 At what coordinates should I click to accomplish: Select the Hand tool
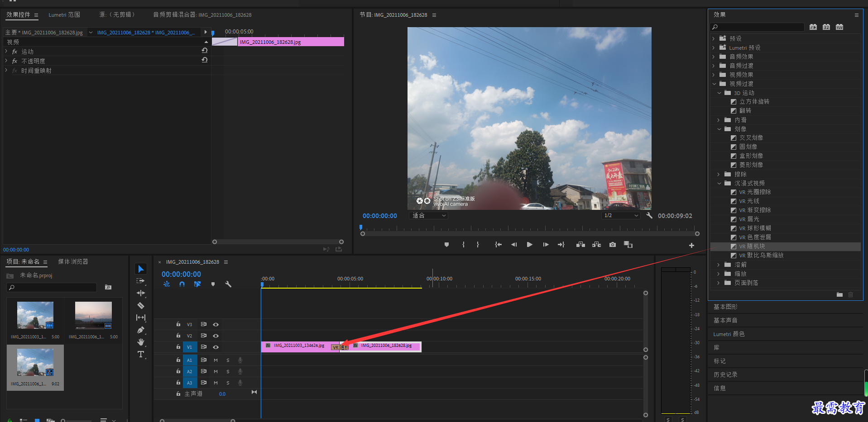[141, 342]
